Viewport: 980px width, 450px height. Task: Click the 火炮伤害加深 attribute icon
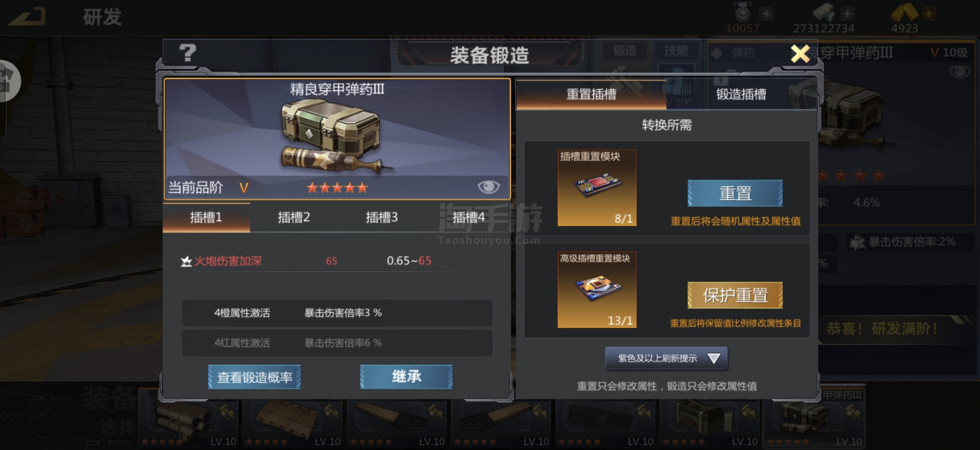click(186, 261)
